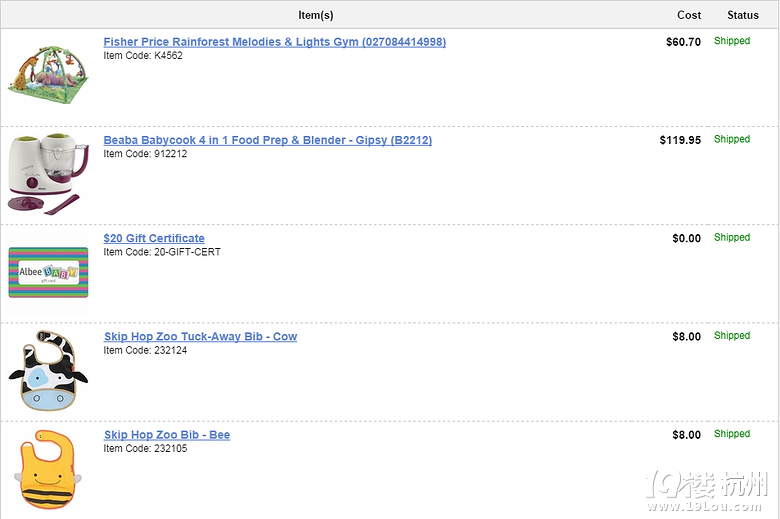Click the Rainforest gym product thumbnail

[x=48, y=75]
